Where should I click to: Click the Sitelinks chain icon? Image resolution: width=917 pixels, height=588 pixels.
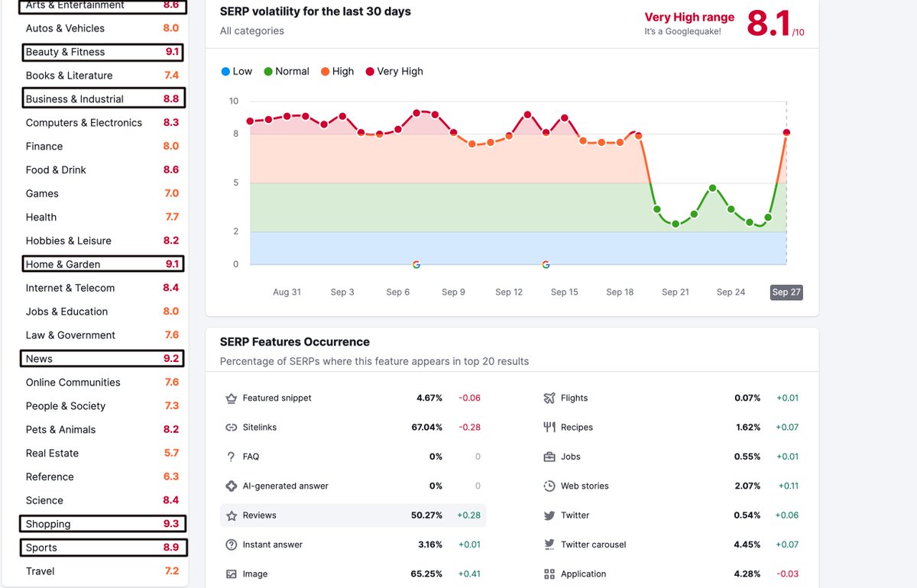(232, 428)
